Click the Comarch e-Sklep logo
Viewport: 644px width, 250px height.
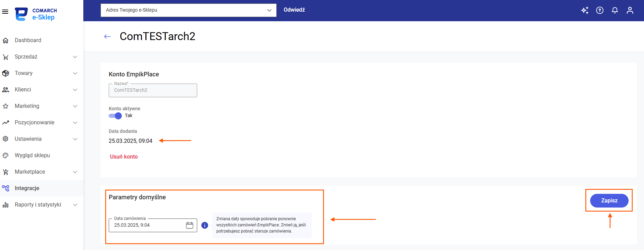point(36,14)
